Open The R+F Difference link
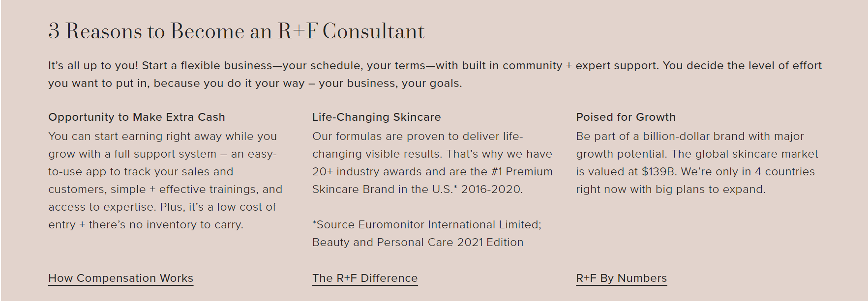This screenshot has height=301, width=868. click(365, 278)
